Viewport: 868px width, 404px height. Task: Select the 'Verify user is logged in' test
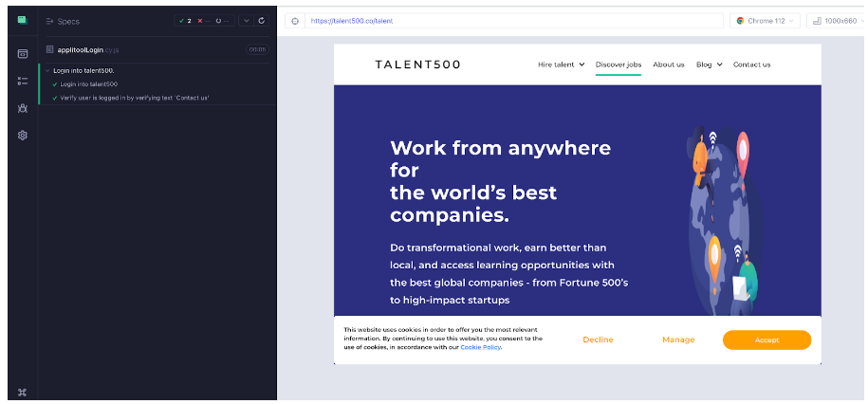pyautogui.click(x=134, y=98)
